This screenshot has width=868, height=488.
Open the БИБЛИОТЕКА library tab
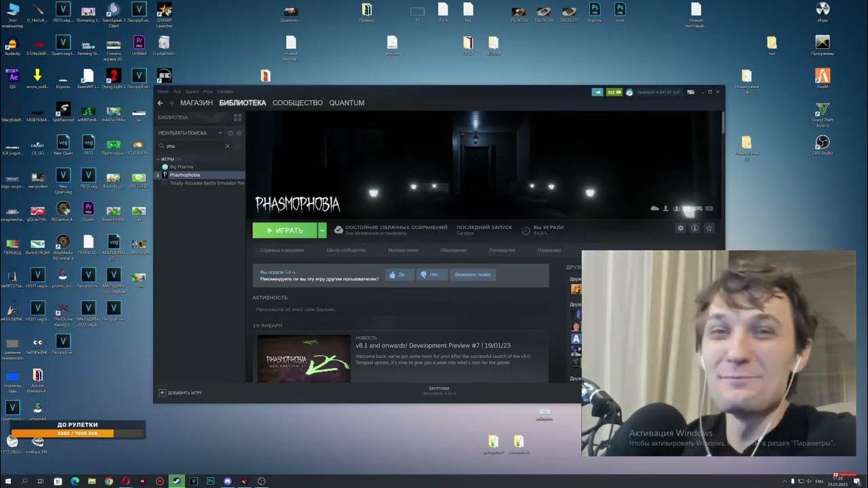pos(243,103)
